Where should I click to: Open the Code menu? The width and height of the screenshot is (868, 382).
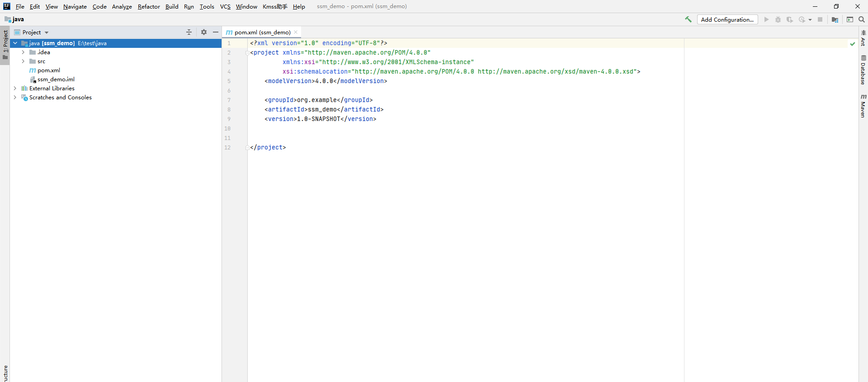(99, 6)
